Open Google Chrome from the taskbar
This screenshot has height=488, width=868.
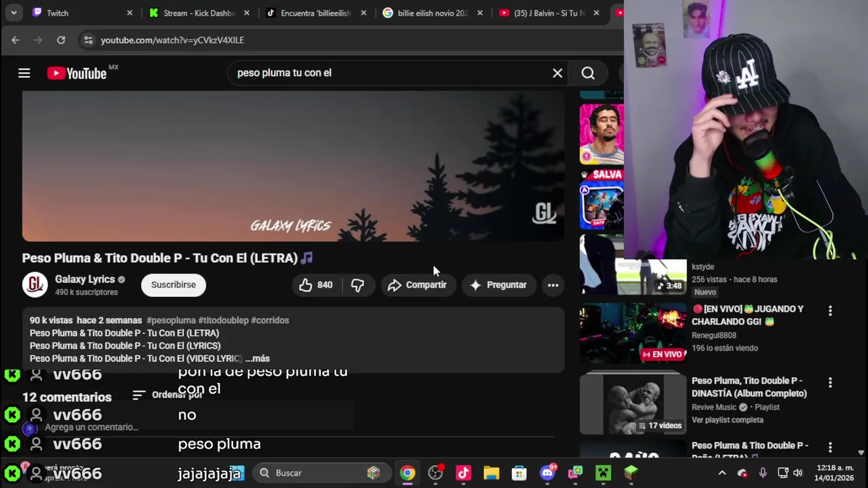pyautogui.click(x=408, y=473)
